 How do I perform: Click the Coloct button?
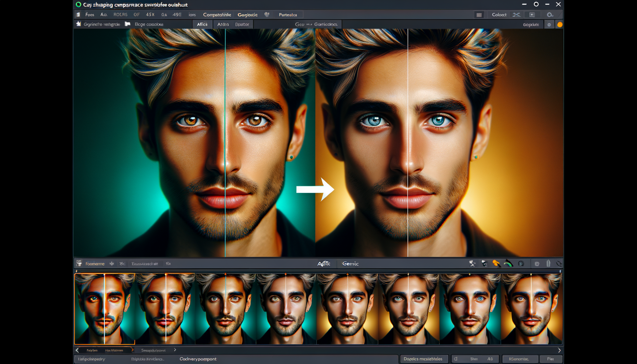(x=499, y=15)
